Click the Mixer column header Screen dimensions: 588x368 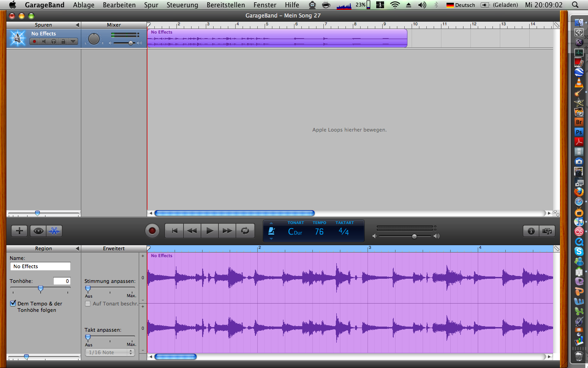114,25
